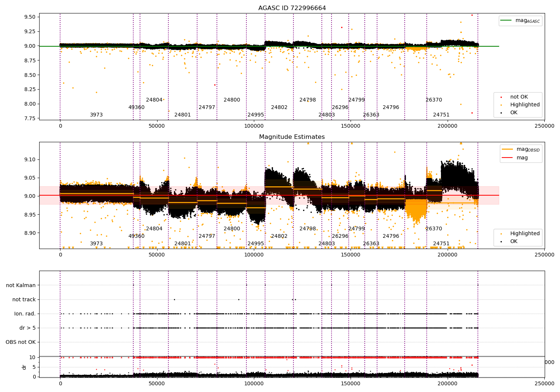The width and height of the screenshot is (560, 392).
Task: Select the "not track" axis label
Action: [24, 299]
